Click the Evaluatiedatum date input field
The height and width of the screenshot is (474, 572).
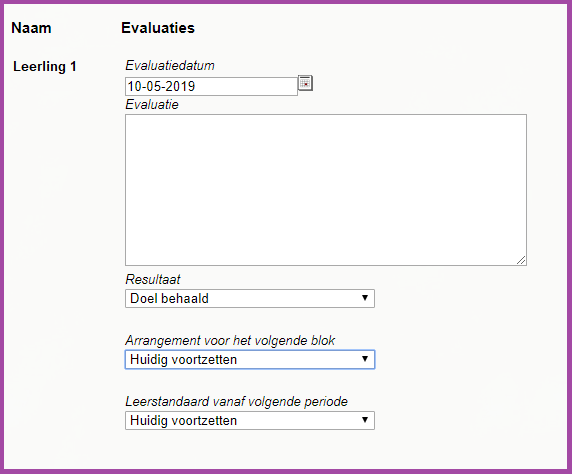pyautogui.click(x=211, y=86)
